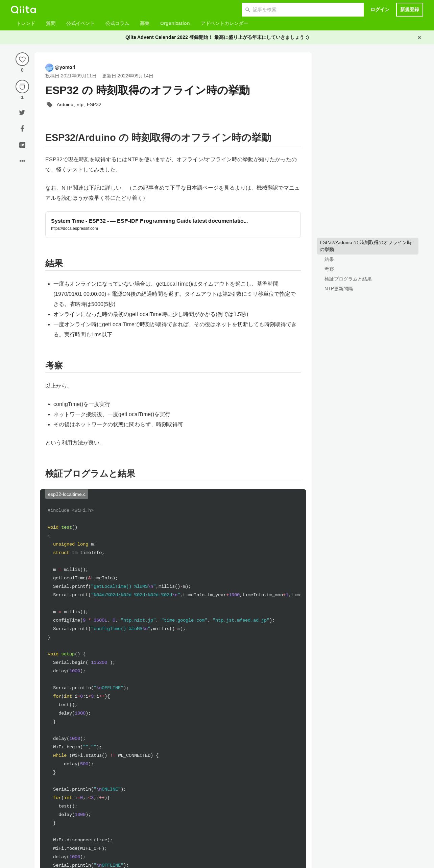Click the article title ESP32 の 時刻取得のオフライン時の挙動

(x=147, y=90)
